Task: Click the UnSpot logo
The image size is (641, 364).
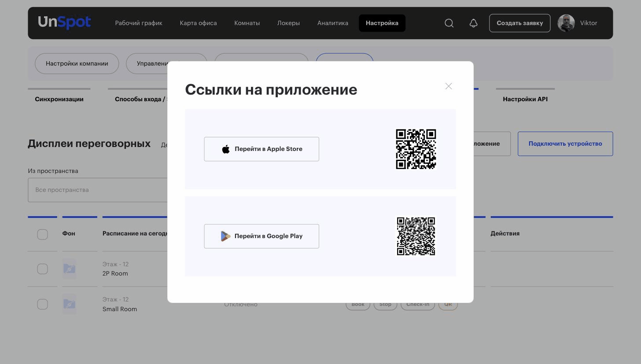Action: click(x=64, y=22)
